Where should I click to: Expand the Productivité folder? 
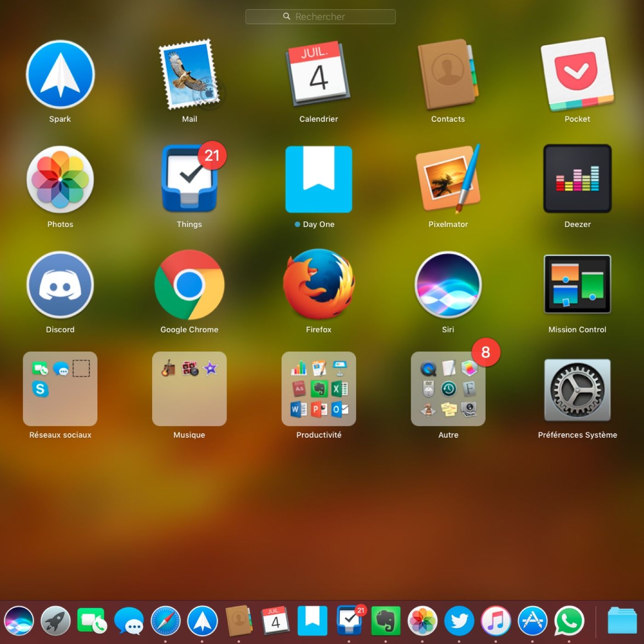click(319, 389)
